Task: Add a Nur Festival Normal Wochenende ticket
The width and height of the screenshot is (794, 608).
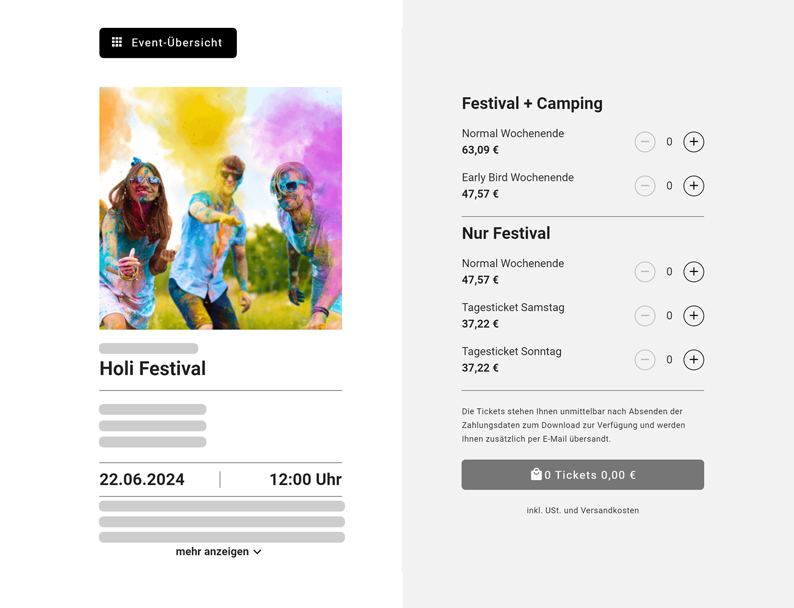Action: pyautogui.click(x=693, y=272)
